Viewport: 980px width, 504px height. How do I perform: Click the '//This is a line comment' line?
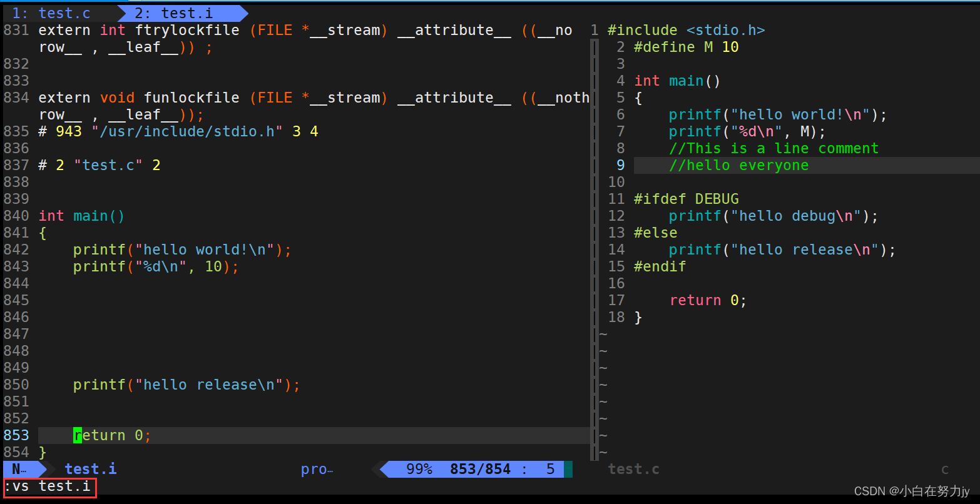point(773,148)
